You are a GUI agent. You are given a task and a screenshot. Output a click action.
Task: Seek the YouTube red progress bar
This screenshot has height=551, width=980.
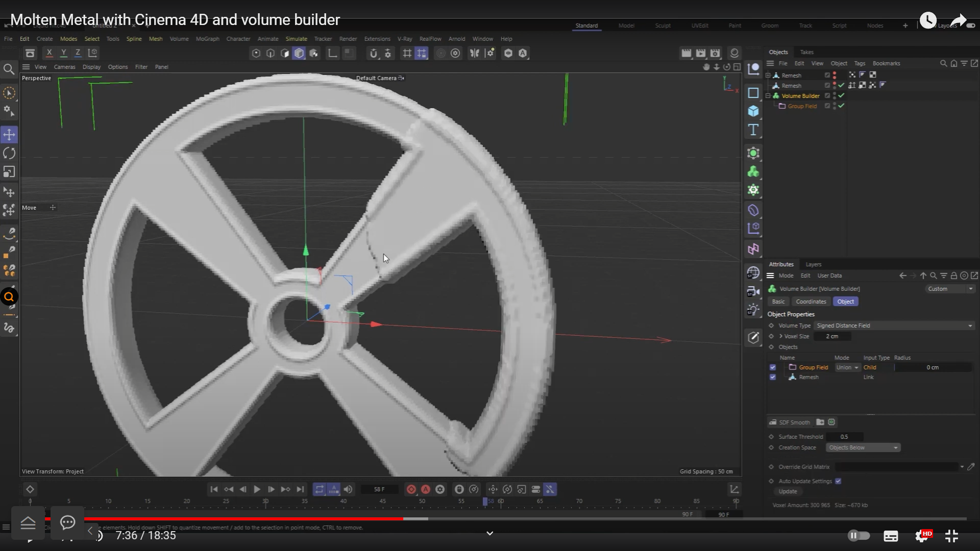(225, 518)
